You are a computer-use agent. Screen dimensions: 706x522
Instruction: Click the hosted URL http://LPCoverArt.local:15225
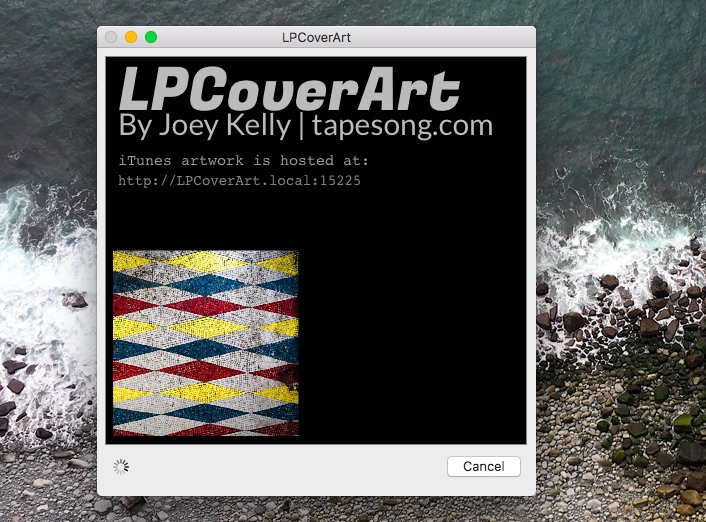pyautogui.click(x=240, y=181)
